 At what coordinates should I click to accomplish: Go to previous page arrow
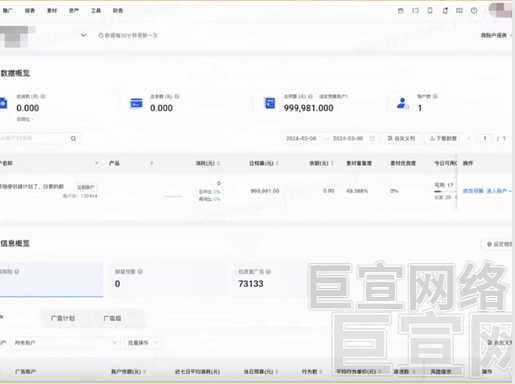[x=469, y=138]
